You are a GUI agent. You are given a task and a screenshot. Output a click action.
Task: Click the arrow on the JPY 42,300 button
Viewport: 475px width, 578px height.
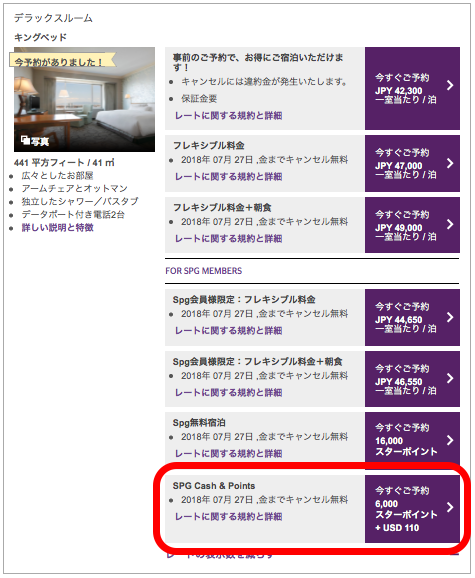pyautogui.click(x=450, y=86)
